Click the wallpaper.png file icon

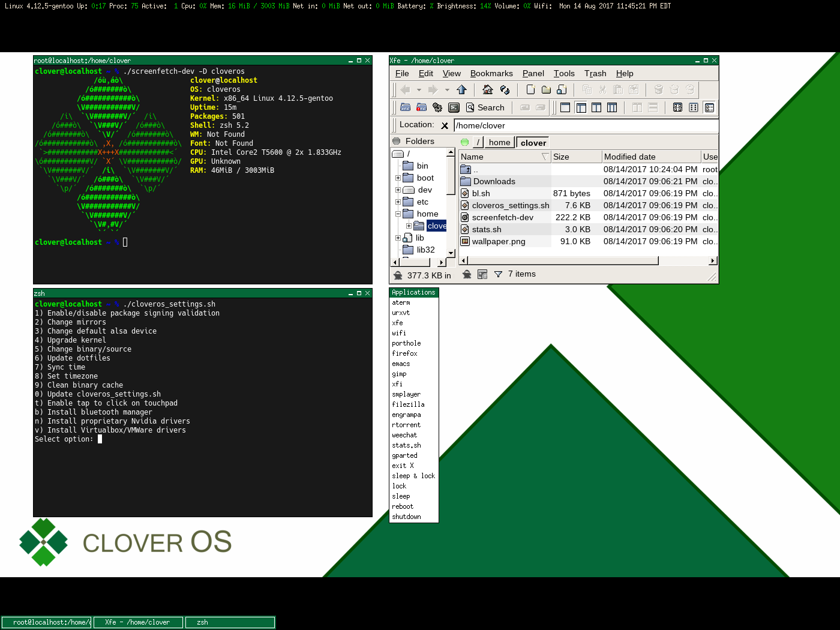pos(465,241)
